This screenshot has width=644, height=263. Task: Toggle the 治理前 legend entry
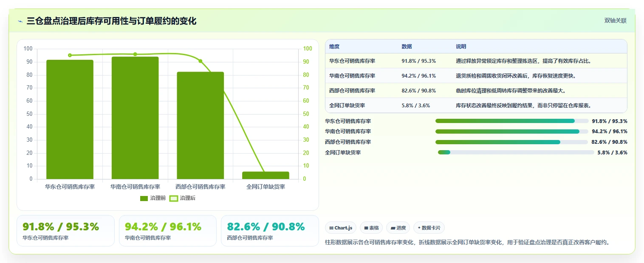[x=153, y=198]
